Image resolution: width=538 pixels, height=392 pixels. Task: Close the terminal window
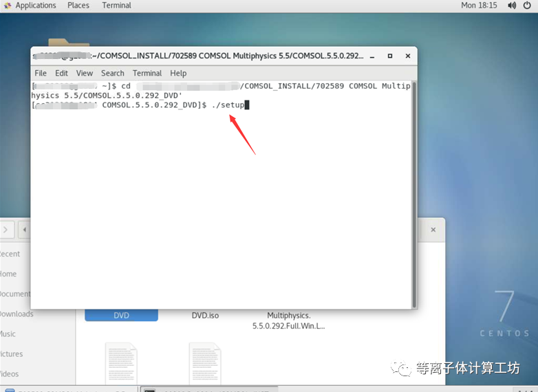click(408, 56)
